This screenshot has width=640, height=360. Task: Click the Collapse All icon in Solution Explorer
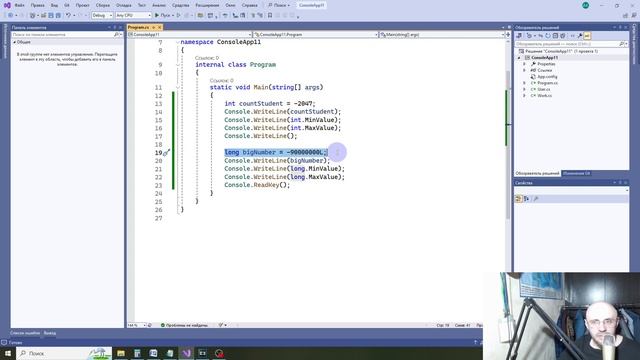click(x=555, y=36)
